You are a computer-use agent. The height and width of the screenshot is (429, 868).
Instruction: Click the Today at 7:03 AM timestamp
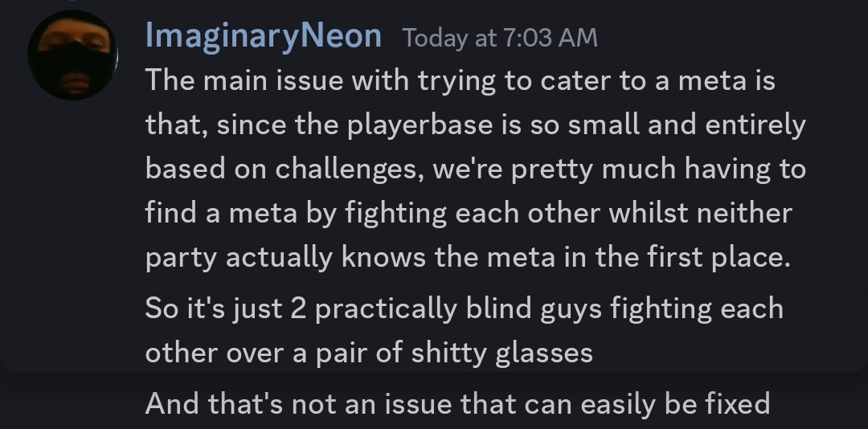coord(500,38)
